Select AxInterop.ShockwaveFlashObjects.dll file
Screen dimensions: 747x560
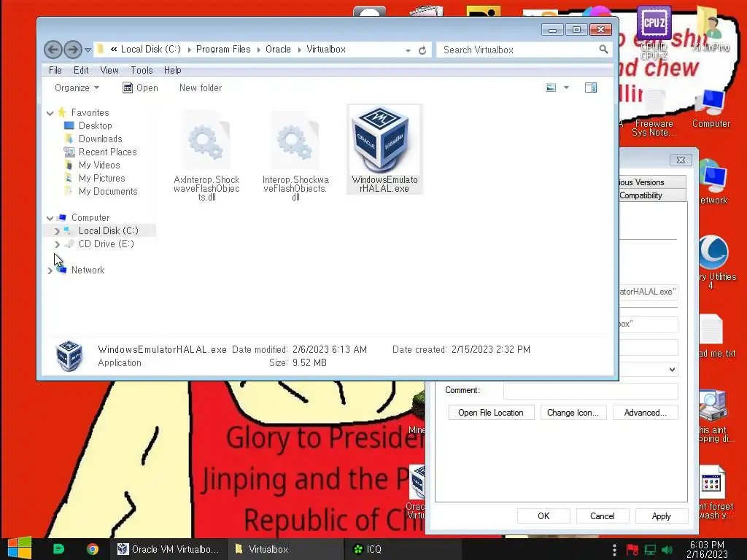click(x=206, y=155)
